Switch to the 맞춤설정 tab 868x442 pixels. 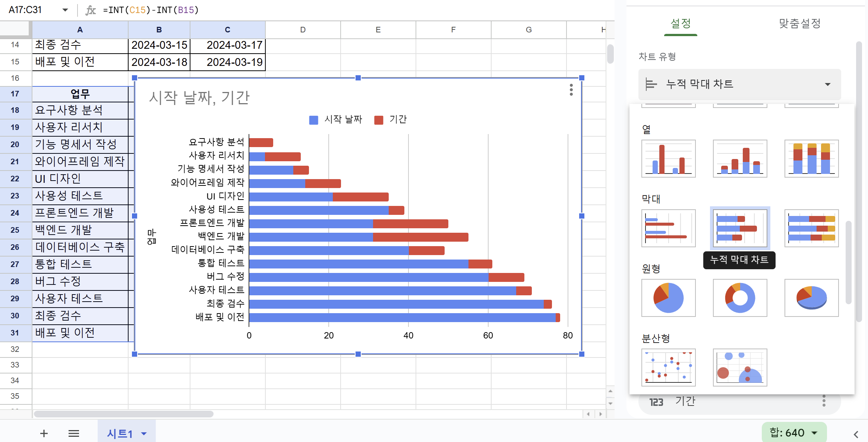(x=800, y=23)
